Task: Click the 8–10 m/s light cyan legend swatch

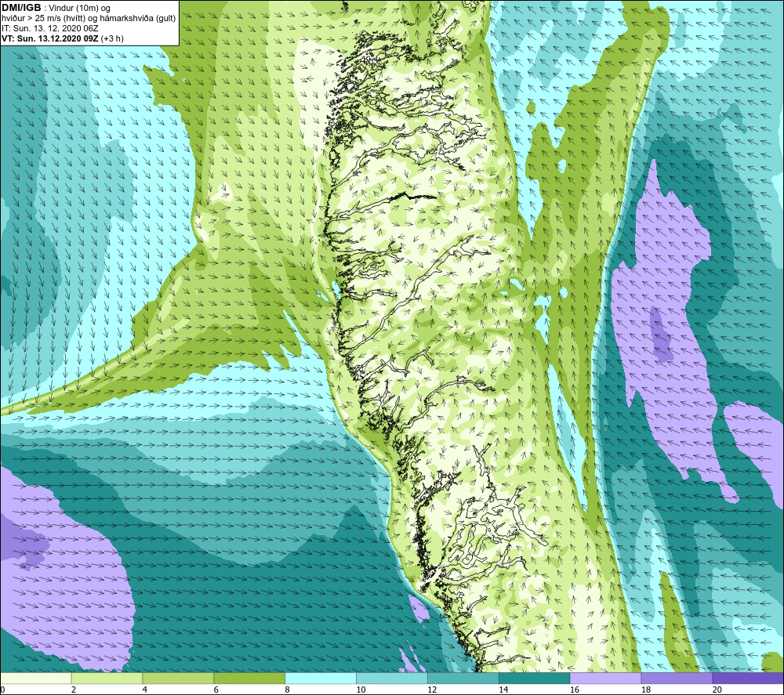Action: coord(321,678)
